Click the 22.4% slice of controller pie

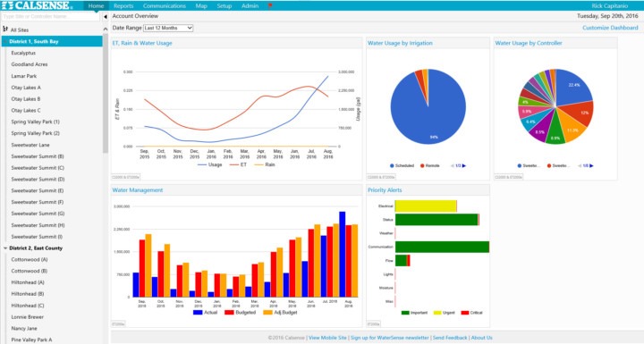point(574,87)
